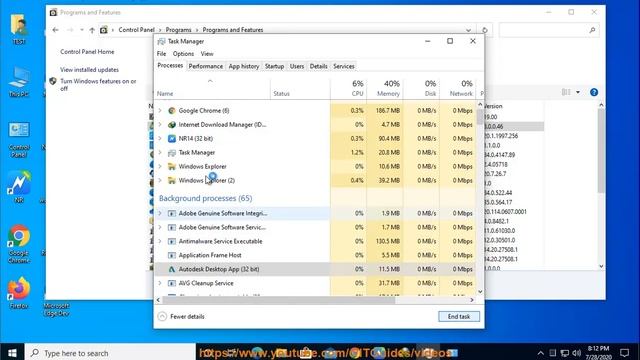
Task: Click the AVG Cleanup Service icon
Action: point(172,283)
